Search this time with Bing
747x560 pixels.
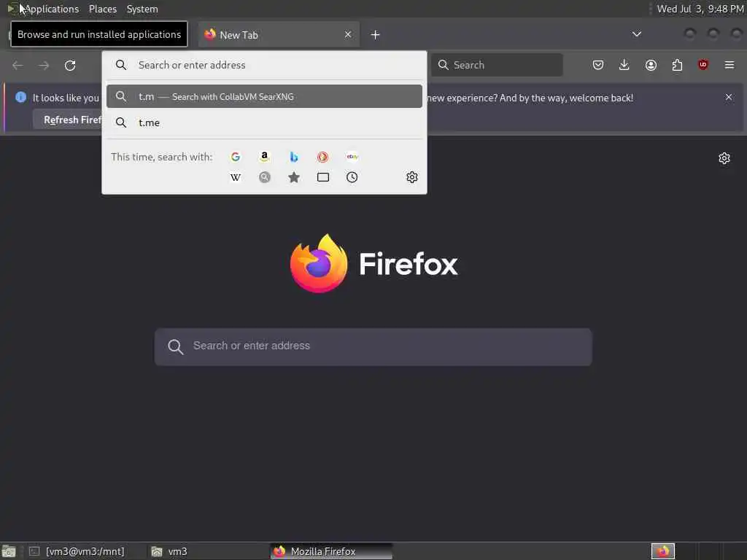[x=294, y=157]
